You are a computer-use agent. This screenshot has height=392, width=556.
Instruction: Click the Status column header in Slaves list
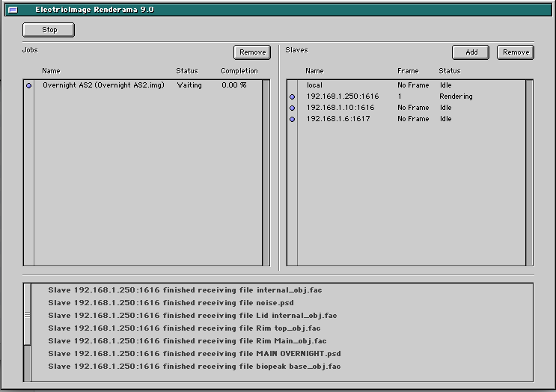coord(449,71)
